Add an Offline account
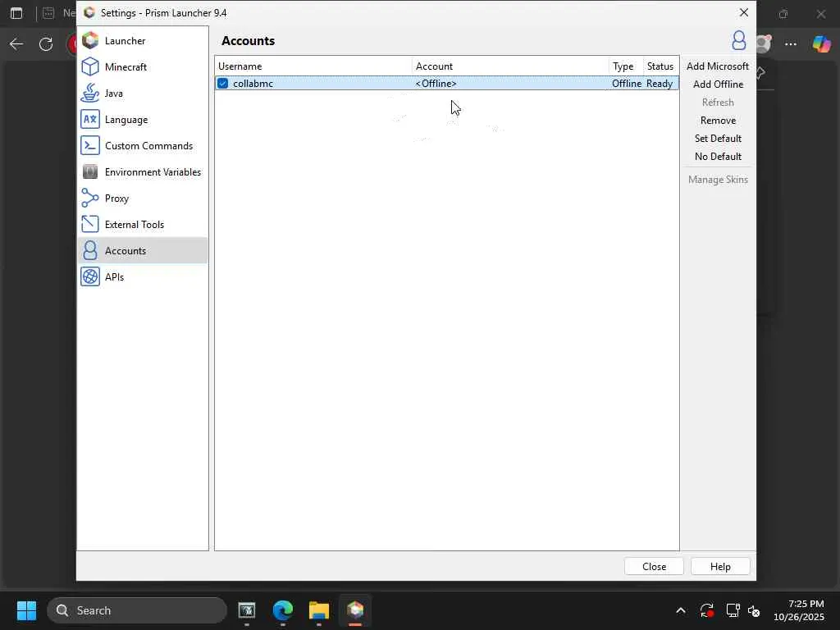The width and height of the screenshot is (840, 630). pyautogui.click(x=717, y=84)
